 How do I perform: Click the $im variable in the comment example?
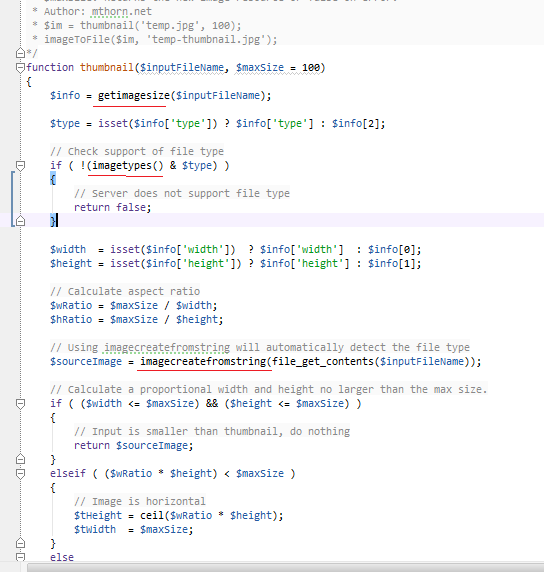(53, 26)
